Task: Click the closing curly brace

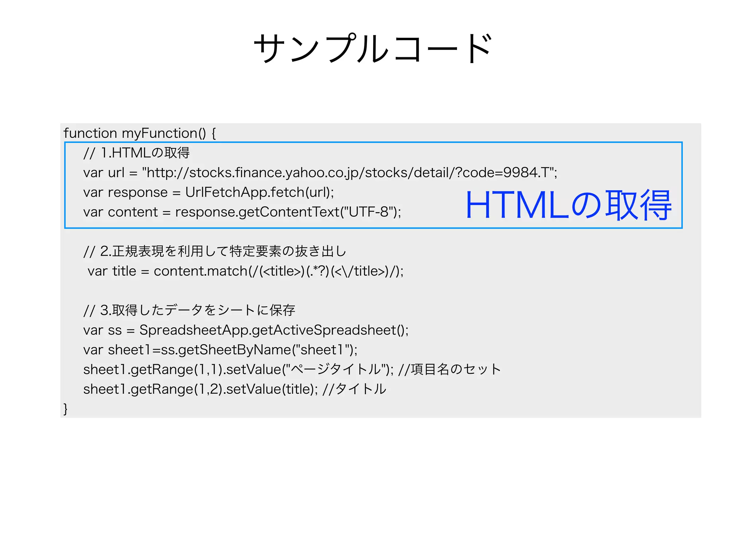Action: coord(66,409)
